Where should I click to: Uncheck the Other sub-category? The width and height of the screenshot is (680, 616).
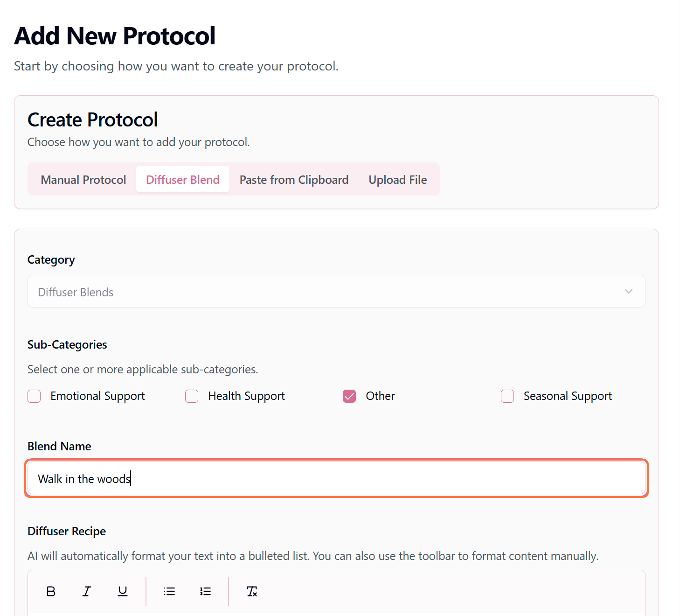349,396
